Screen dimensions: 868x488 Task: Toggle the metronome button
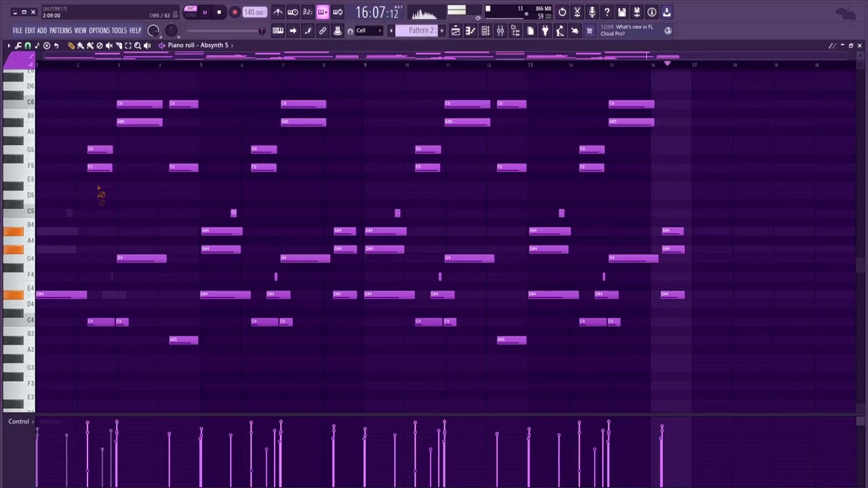(278, 12)
